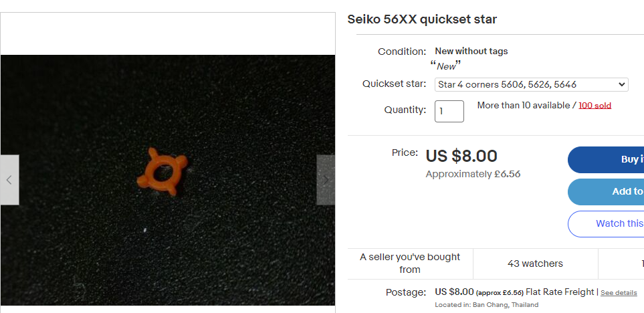
Task: Click the 'Flat Rate Freight' postage text
Action: tap(560, 292)
